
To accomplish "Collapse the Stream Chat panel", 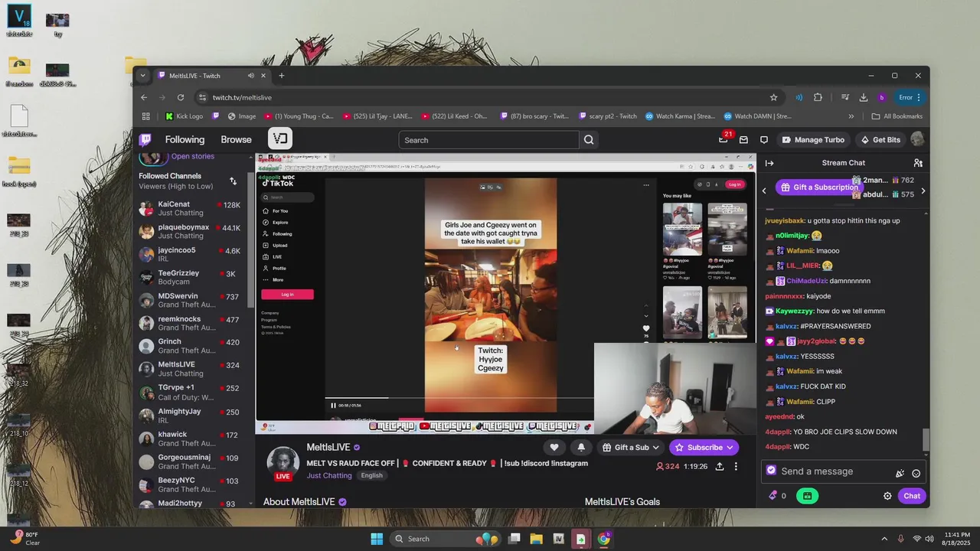I will [769, 163].
